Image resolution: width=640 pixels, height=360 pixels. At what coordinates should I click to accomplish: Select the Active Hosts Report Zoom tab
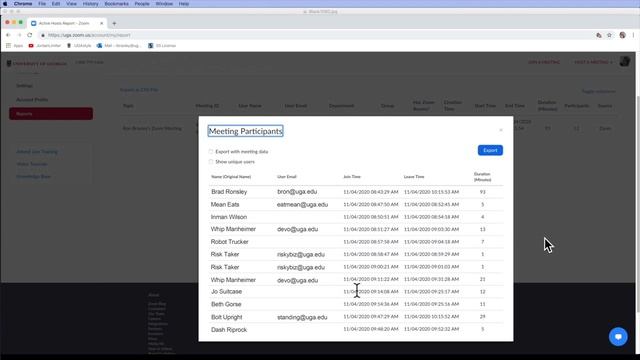pyautogui.click(x=67, y=23)
